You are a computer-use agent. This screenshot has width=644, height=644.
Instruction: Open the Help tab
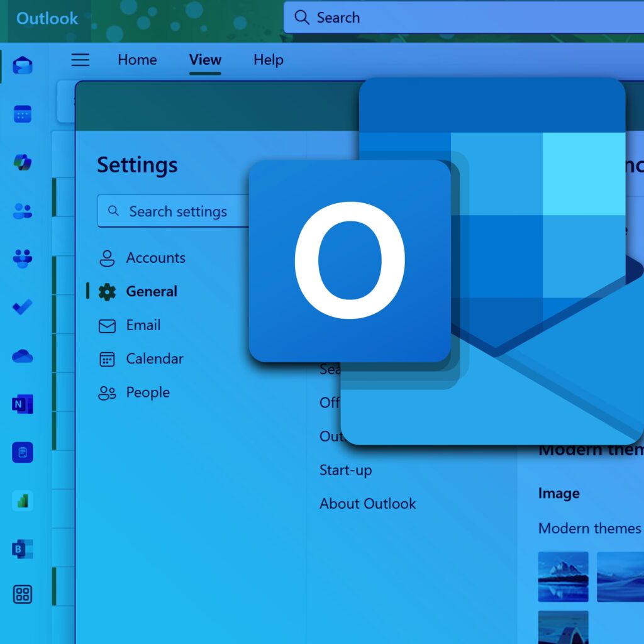click(x=268, y=60)
